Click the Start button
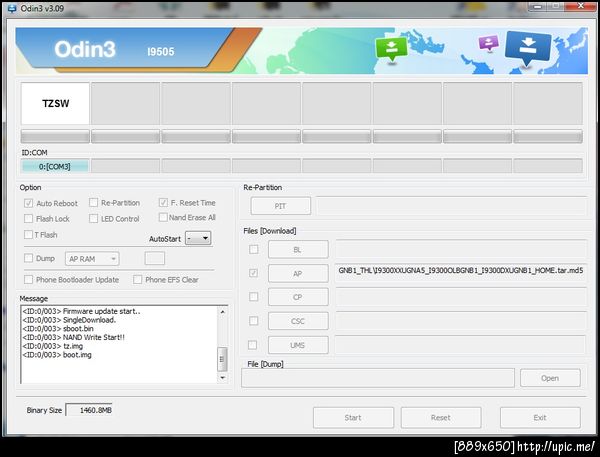 [353, 418]
